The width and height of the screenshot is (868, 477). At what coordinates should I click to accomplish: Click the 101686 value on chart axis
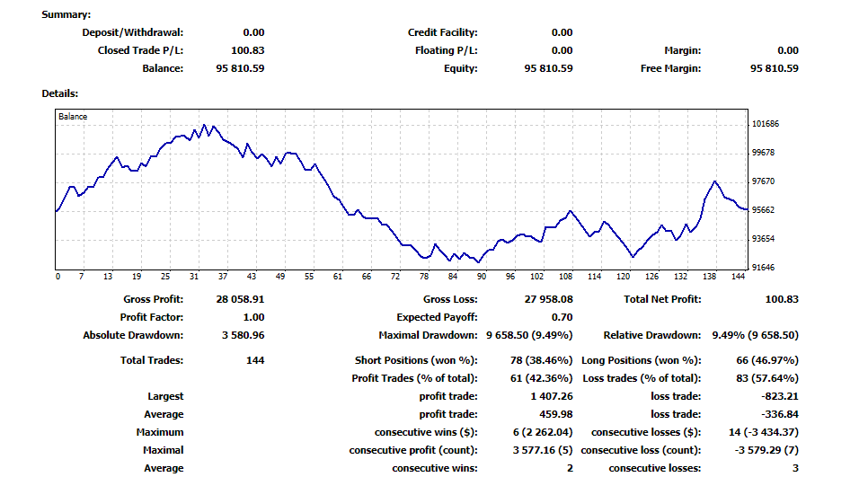[x=765, y=124]
